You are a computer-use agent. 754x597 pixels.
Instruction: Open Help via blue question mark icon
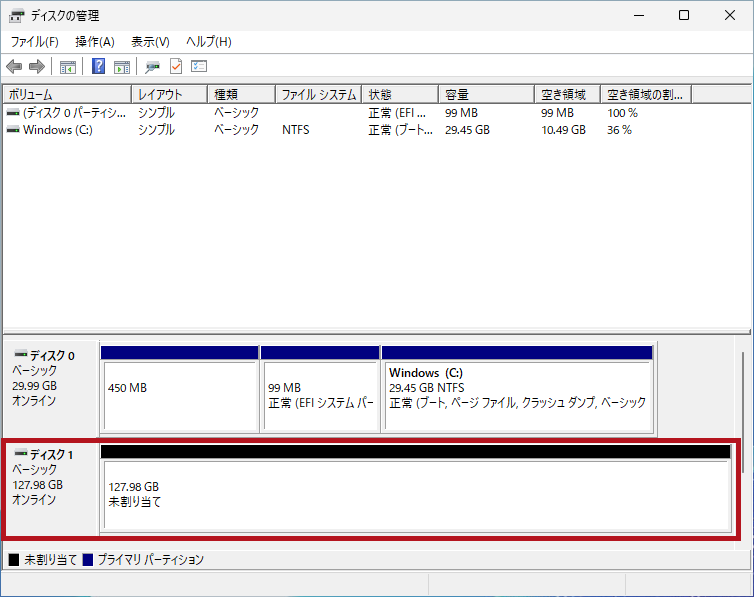coord(99,67)
